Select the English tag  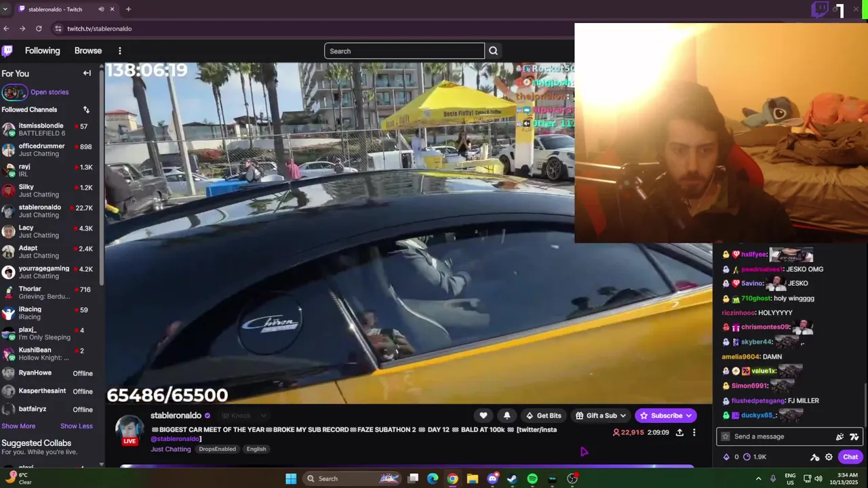(256, 449)
